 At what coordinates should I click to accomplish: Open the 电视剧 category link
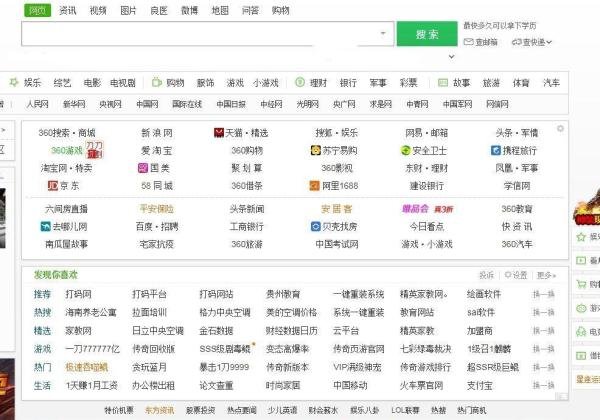click(x=123, y=83)
